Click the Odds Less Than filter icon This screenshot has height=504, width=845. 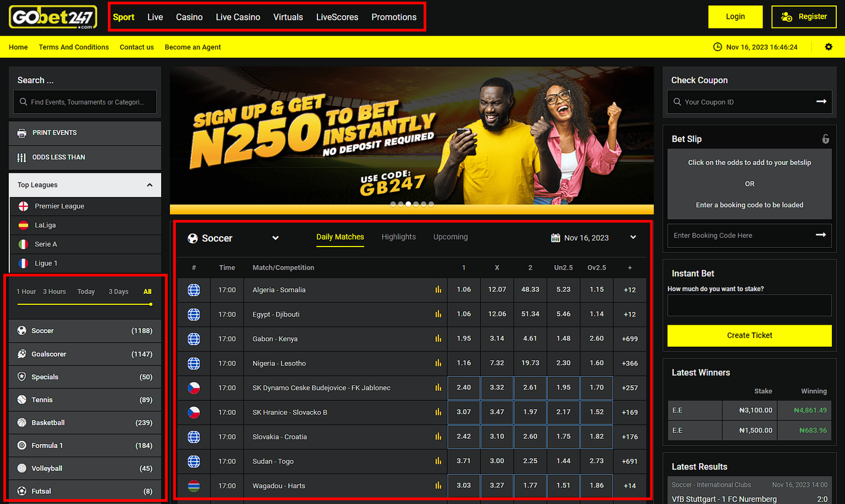pos(22,157)
